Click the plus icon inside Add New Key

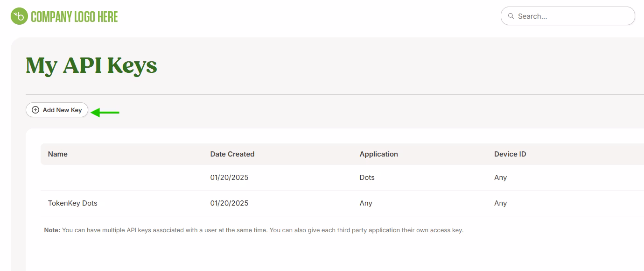(35, 109)
